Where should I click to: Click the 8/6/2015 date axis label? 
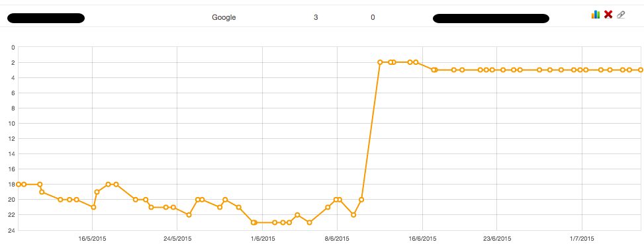click(x=337, y=239)
